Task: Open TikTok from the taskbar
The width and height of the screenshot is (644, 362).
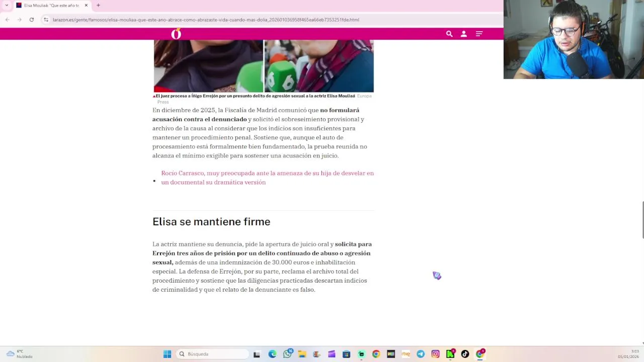Action: [x=465, y=354]
